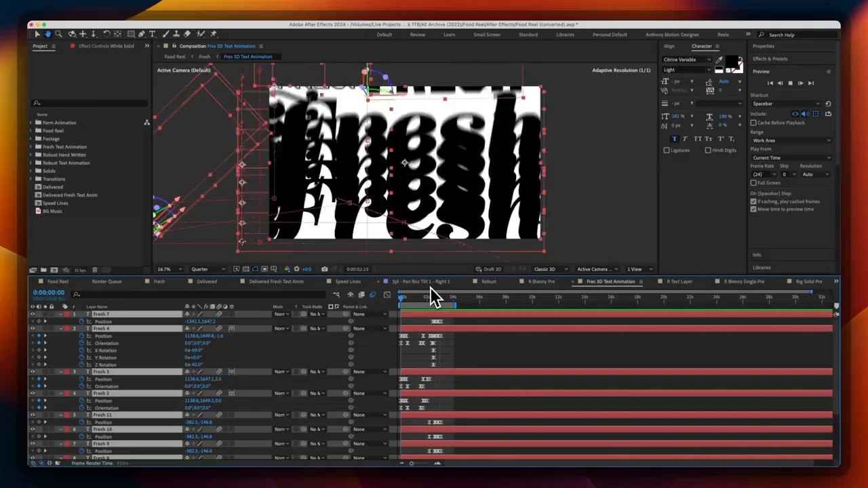Select the Zoom magnifier tool
This screenshot has width=868, height=488.
[58, 34]
